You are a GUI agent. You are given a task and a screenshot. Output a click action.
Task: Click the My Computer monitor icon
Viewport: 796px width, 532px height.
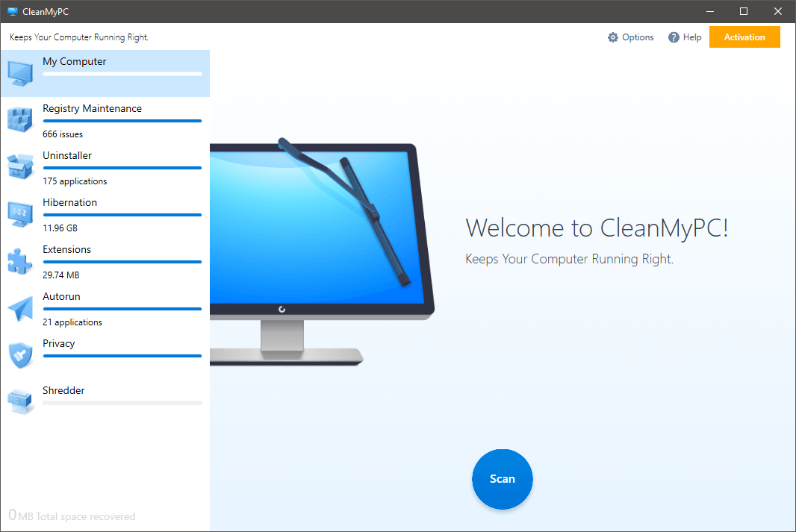click(20, 73)
